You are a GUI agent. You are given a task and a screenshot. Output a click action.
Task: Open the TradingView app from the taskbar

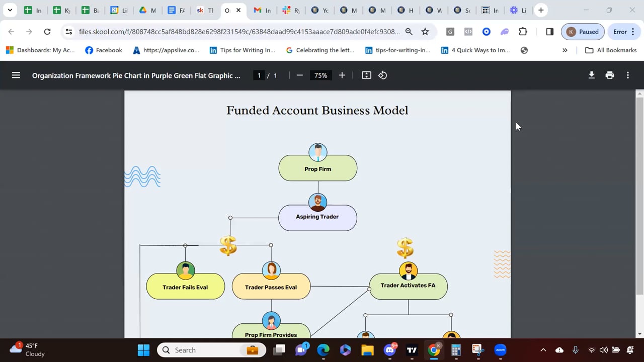[412, 350]
